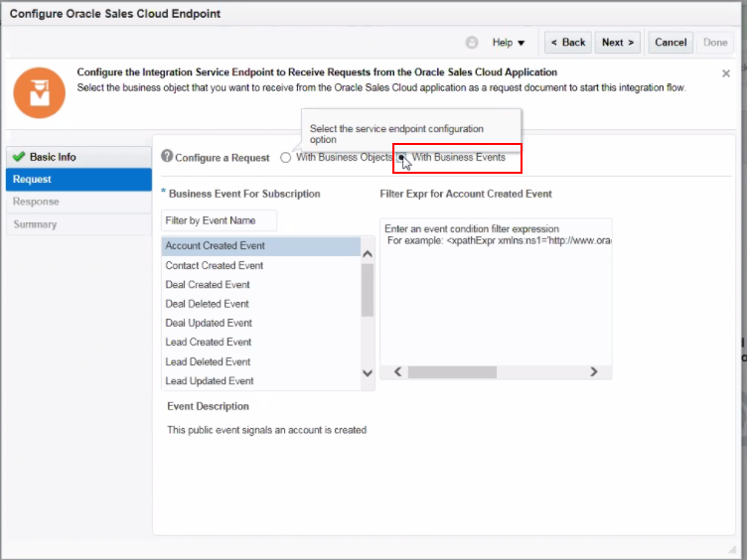Click the right arrow of the filter expression scrollbar

594,371
